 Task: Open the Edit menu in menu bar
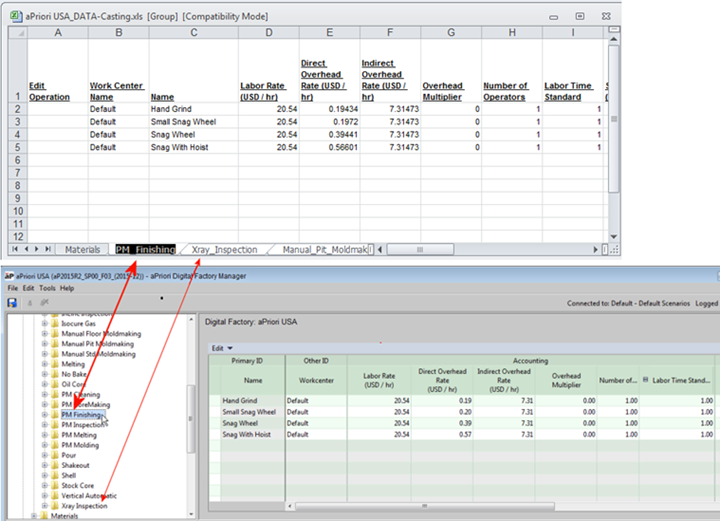tap(28, 288)
